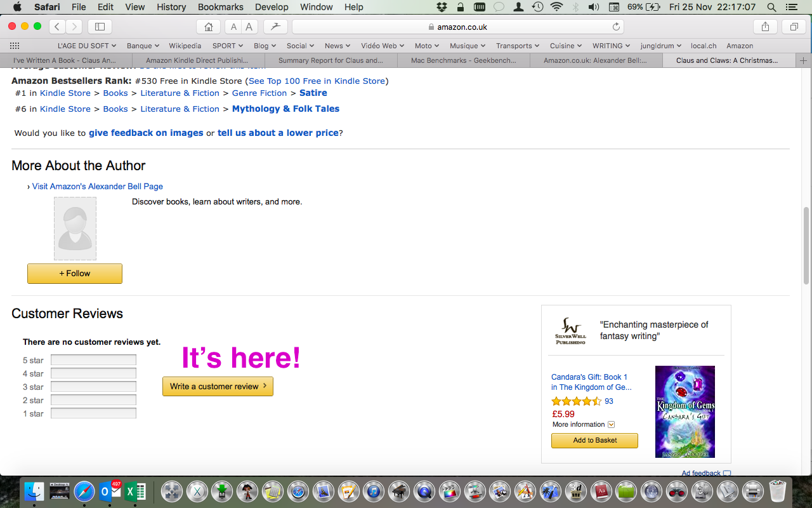
Task: Open Mythology & Folk Tales link
Action: (x=285, y=109)
